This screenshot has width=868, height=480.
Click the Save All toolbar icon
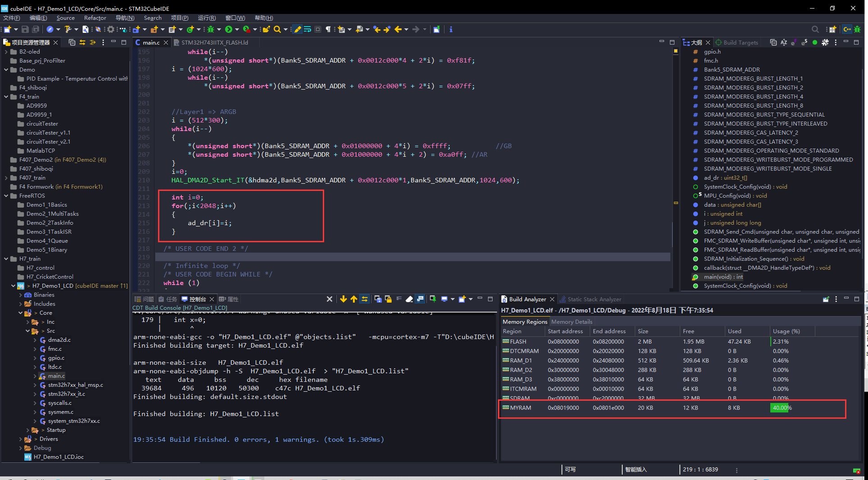35,29
